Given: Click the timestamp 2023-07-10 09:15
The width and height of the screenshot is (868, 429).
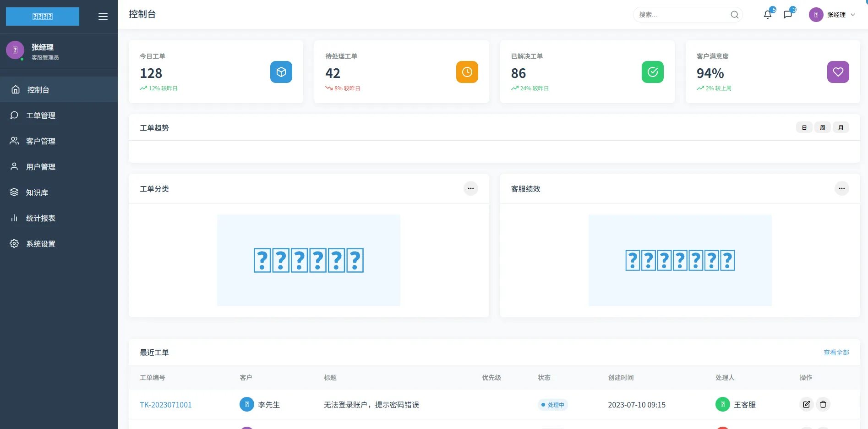Looking at the screenshot, I should pyautogui.click(x=637, y=405).
